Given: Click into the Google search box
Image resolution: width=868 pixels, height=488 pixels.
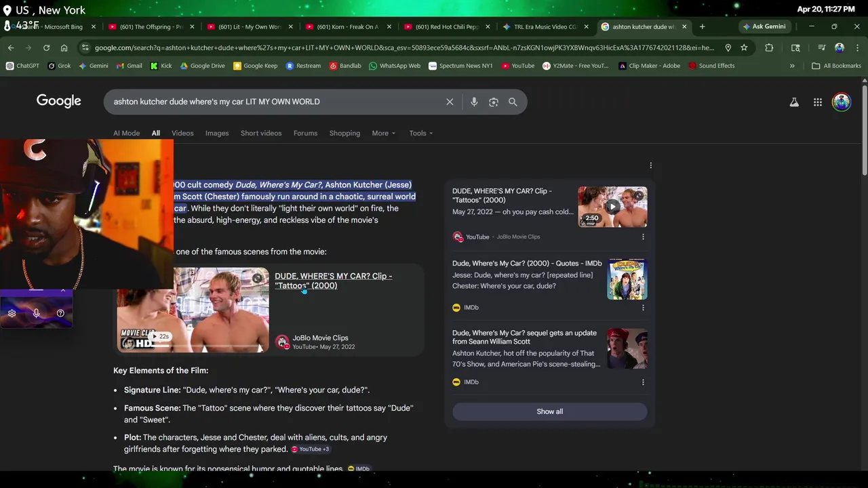Looking at the screenshot, I should point(275,102).
